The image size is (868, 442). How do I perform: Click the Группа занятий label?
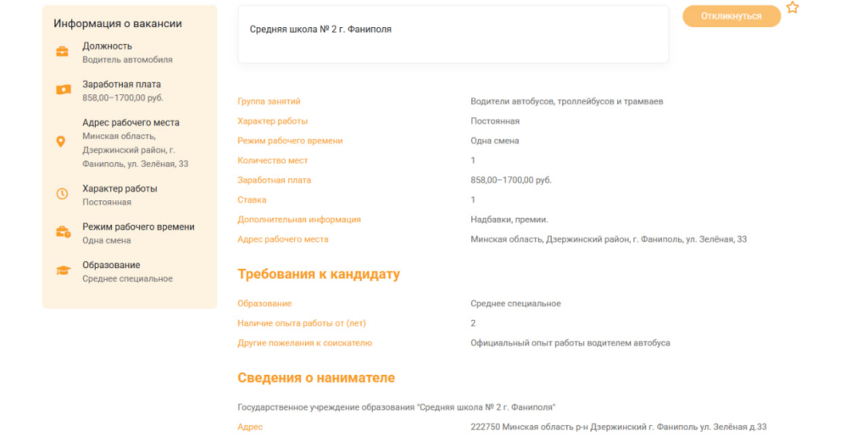pyautogui.click(x=269, y=102)
